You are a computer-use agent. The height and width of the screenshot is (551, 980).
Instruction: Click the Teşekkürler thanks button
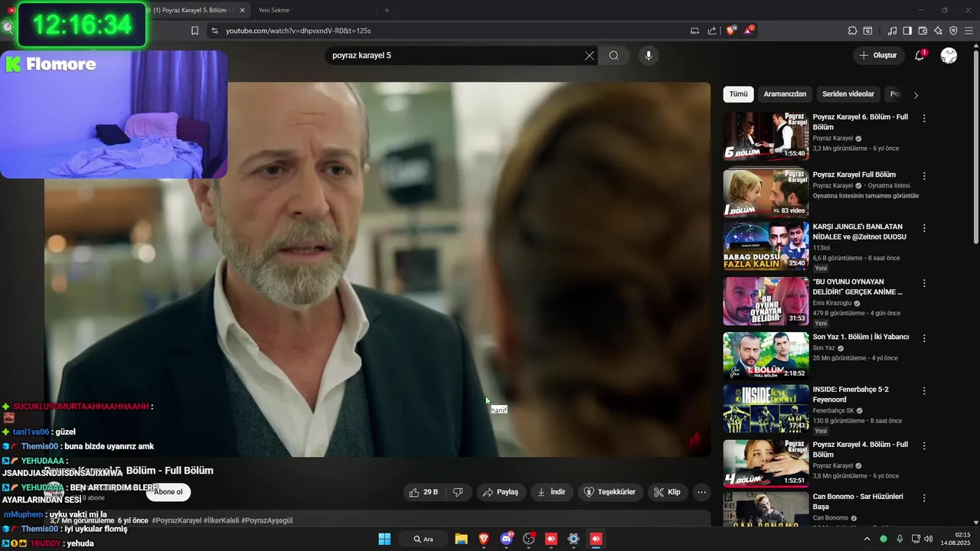point(609,492)
